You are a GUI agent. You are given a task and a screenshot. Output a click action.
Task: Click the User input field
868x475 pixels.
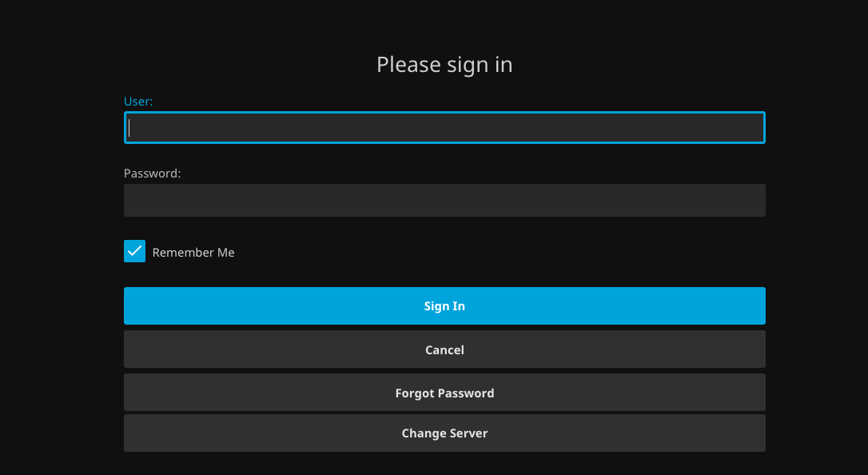point(444,128)
